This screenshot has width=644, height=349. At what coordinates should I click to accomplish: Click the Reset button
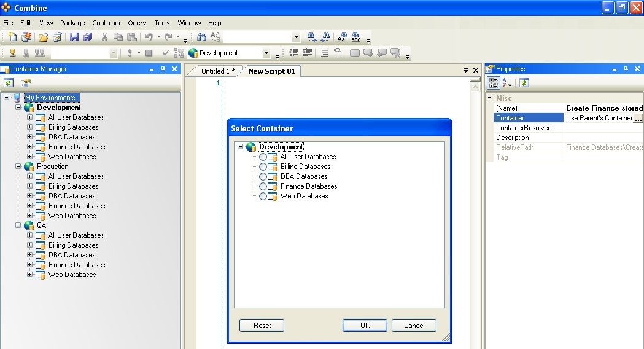click(x=262, y=326)
